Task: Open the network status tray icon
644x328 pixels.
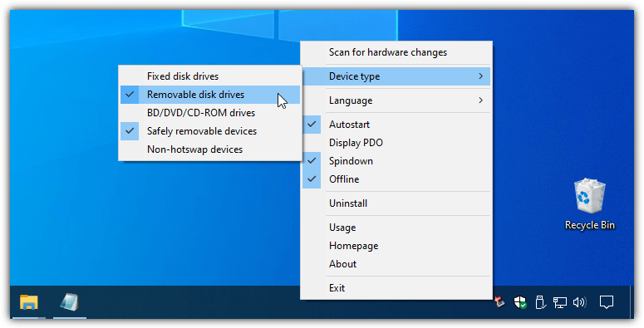Action: click(560, 302)
